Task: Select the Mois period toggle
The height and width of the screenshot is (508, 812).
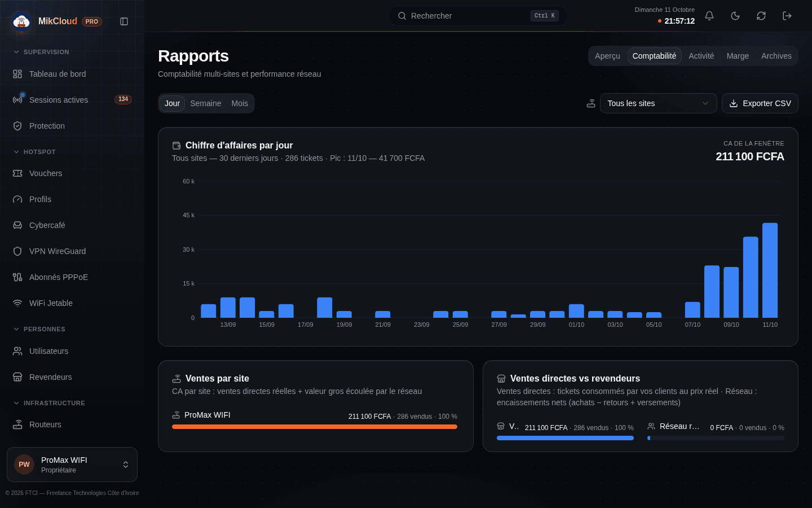Action: (x=240, y=103)
